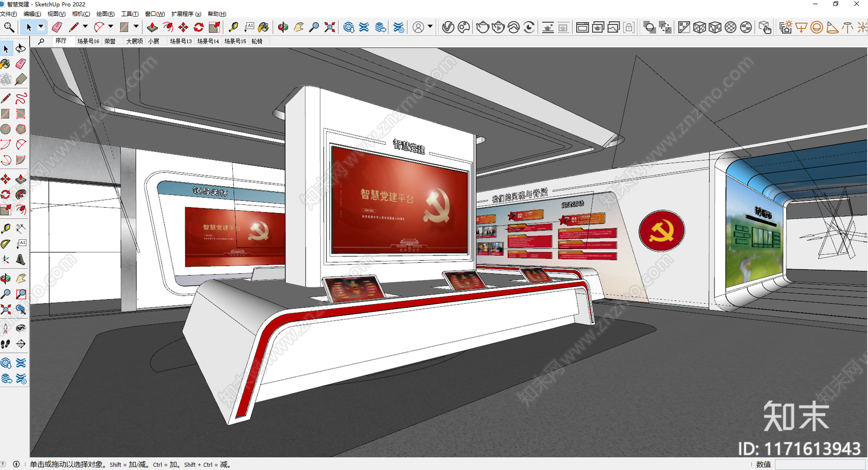Image resolution: width=868 pixels, height=470 pixels.
Task: Select the Rectangle shape tool in top toolbar
Action: (x=124, y=27)
